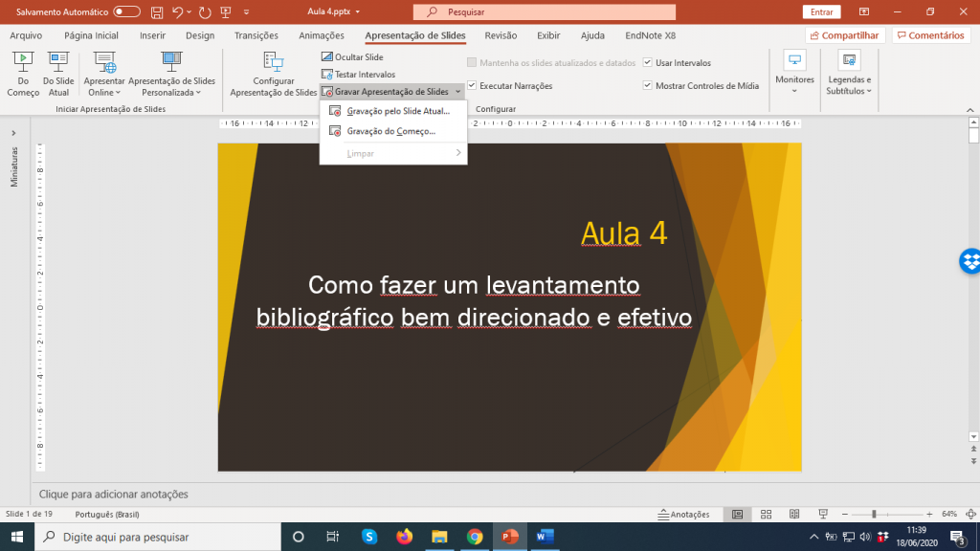This screenshot has height=551, width=980.
Task: Start slideshow From Beginning (Do Começo)
Action: pos(23,74)
